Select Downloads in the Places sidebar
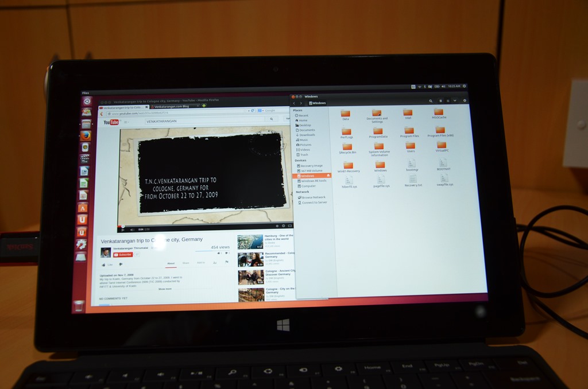Image resolution: width=588 pixels, height=389 pixels. [307, 135]
